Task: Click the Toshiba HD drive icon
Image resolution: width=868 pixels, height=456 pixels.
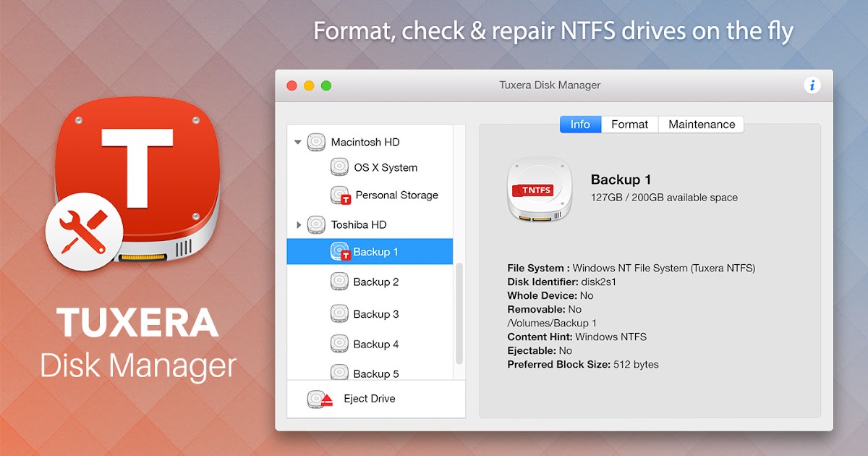Action: coord(317,224)
